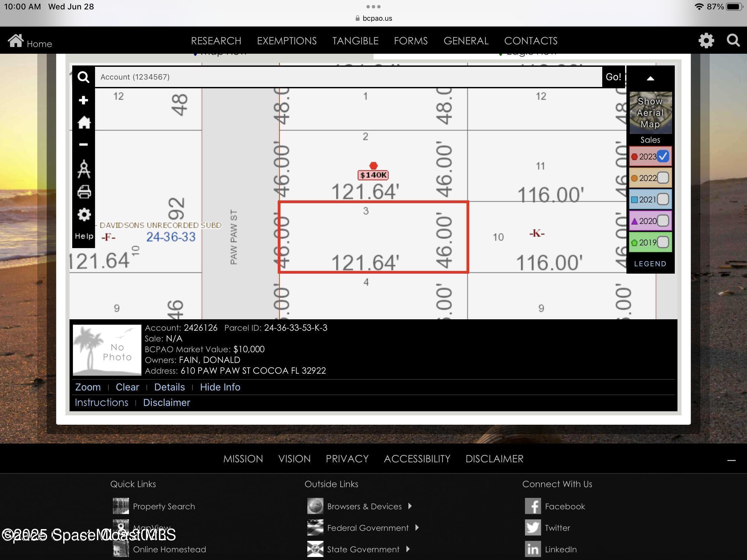The height and width of the screenshot is (560, 747).
Task: Enable the 2020 sales checkbox
Action: tap(663, 221)
